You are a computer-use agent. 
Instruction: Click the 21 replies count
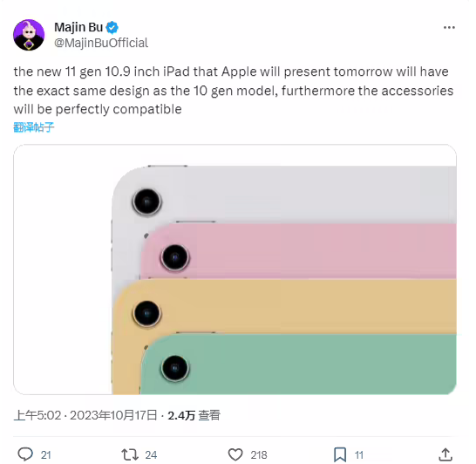click(x=46, y=455)
